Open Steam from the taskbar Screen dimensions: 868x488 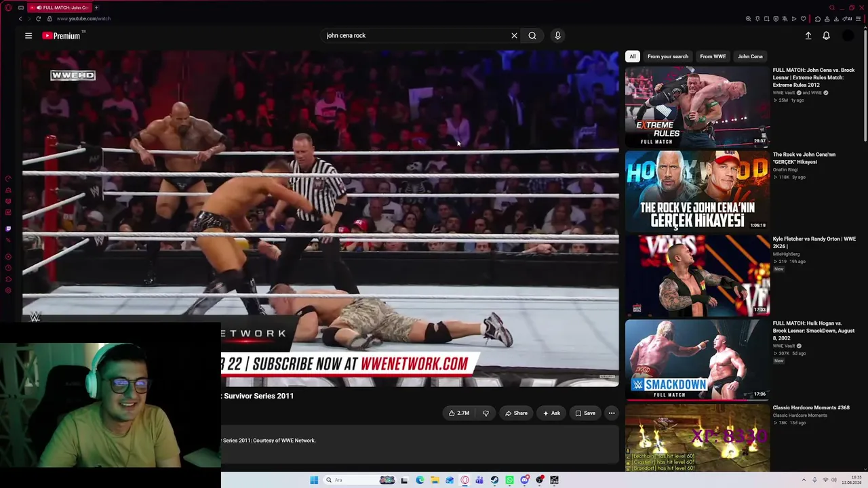click(494, 481)
